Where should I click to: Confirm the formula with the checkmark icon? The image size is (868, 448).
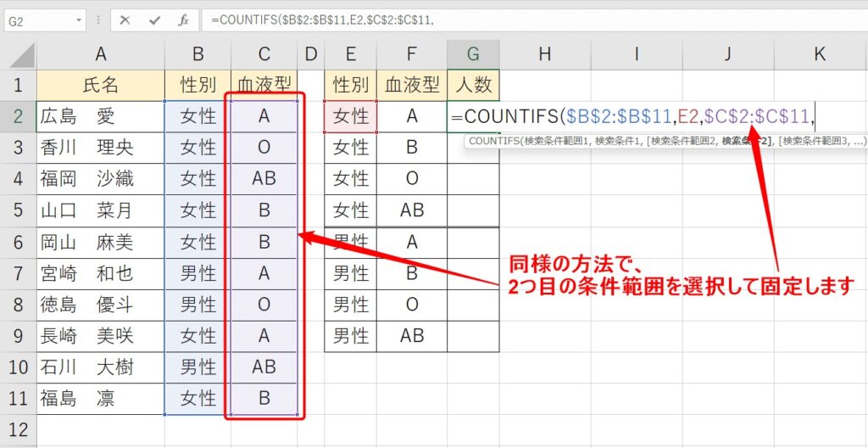[x=154, y=20]
